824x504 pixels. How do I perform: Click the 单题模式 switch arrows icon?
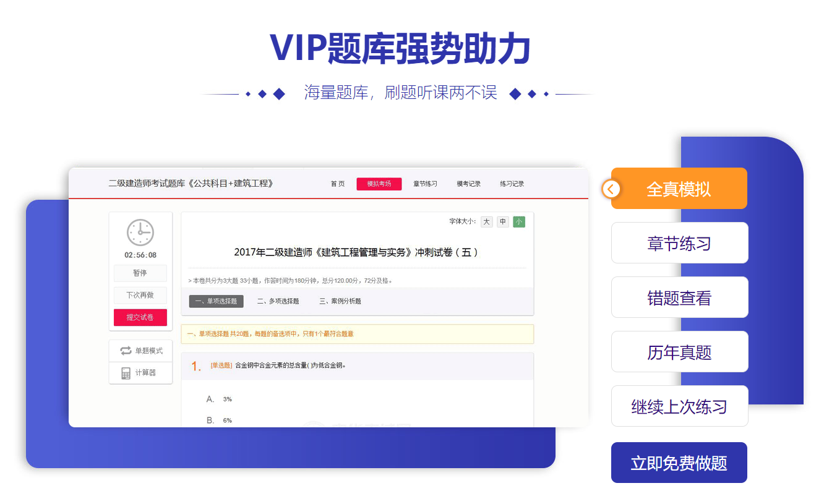[126, 351]
